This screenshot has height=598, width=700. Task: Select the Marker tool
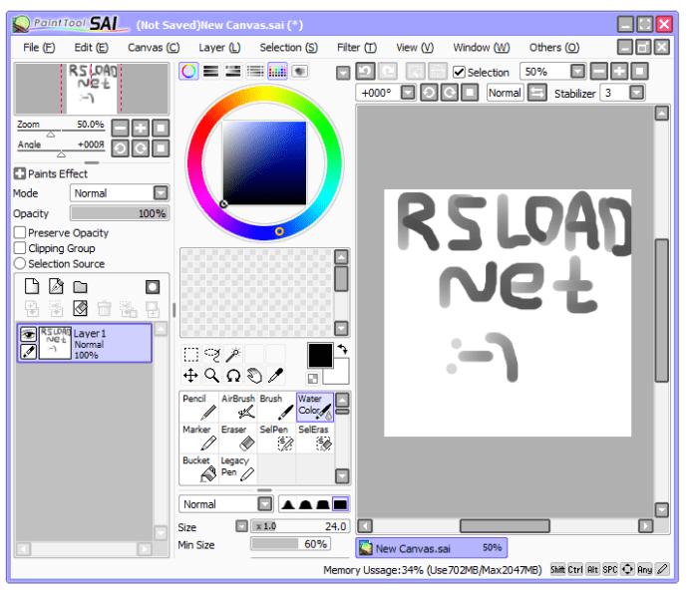pyautogui.click(x=199, y=438)
